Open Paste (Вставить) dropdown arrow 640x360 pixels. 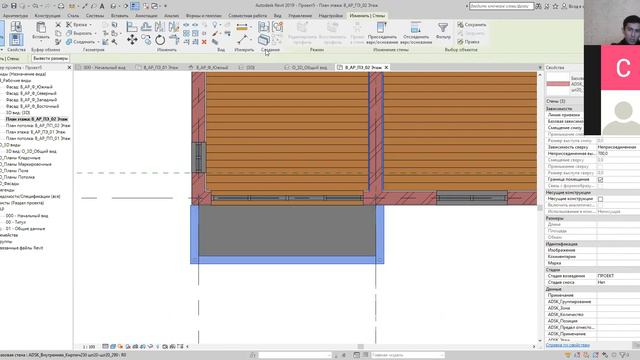coord(41,41)
